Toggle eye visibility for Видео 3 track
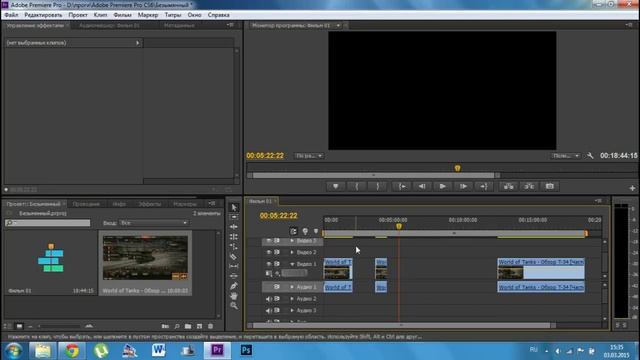The height and width of the screenshot is (360, 640). point(269,241)
